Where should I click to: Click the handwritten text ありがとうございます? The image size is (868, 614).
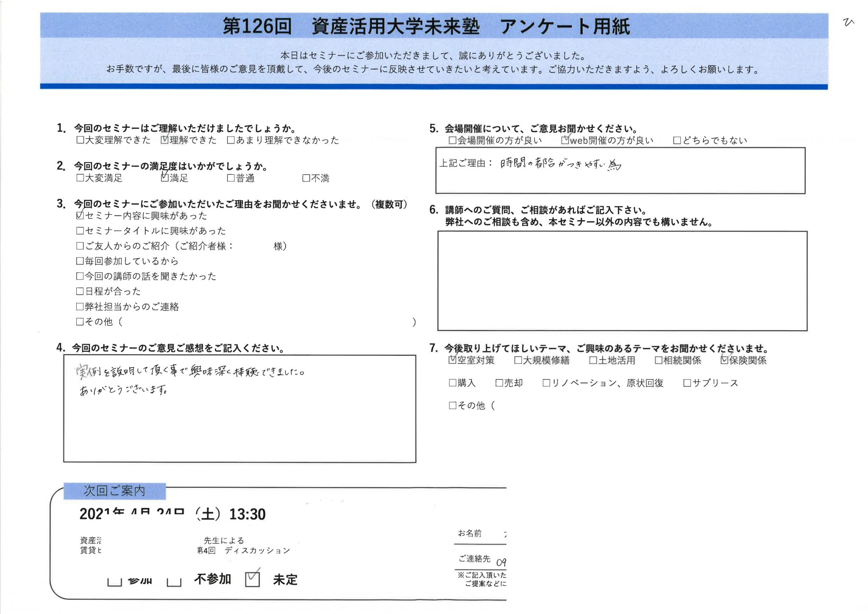point(124,390)
